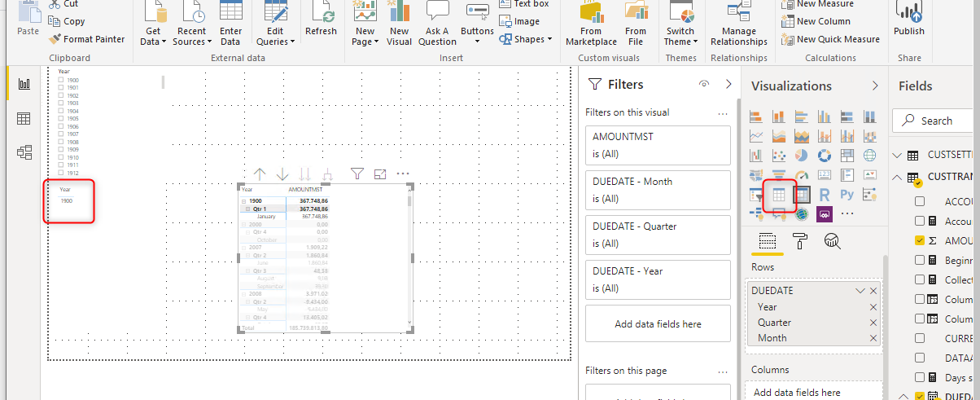Screen dimensions: 980x400
Task: Uncheck the AMOU... field checkbox
Action: (920, 240)
